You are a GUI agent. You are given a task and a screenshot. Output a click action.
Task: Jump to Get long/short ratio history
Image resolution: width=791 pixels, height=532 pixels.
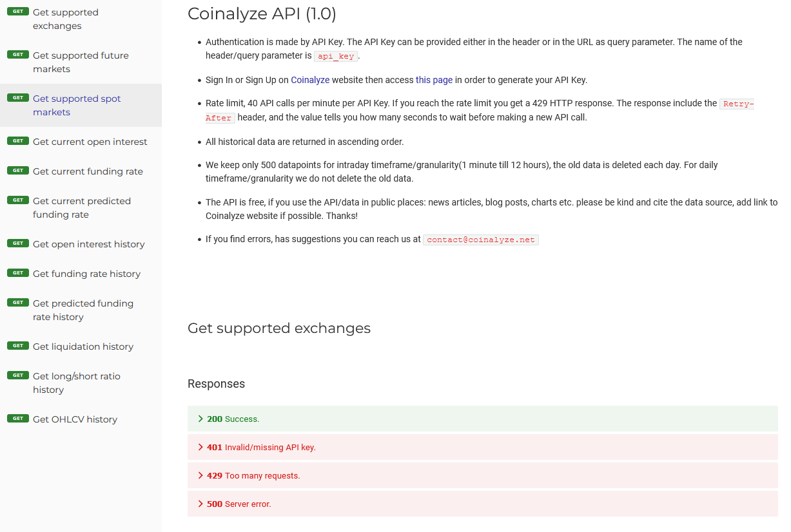coord(81,383)
